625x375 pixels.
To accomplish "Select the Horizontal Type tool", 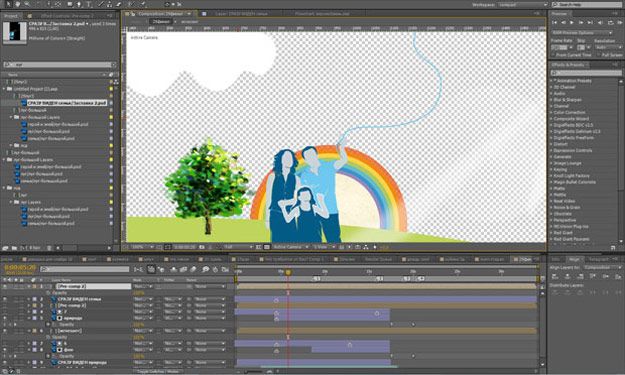I will coord(89,4).
